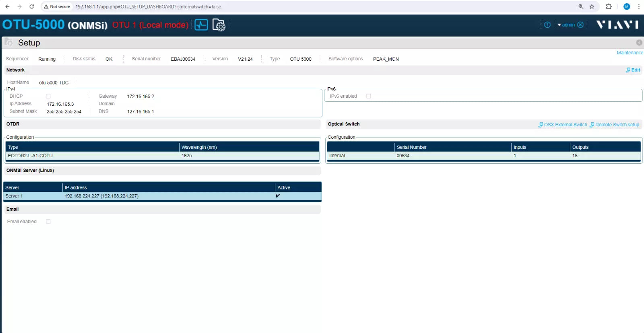The image size is (644, 333).
Task: Click the serial number 00634 cell
Action: pos(403,156)
